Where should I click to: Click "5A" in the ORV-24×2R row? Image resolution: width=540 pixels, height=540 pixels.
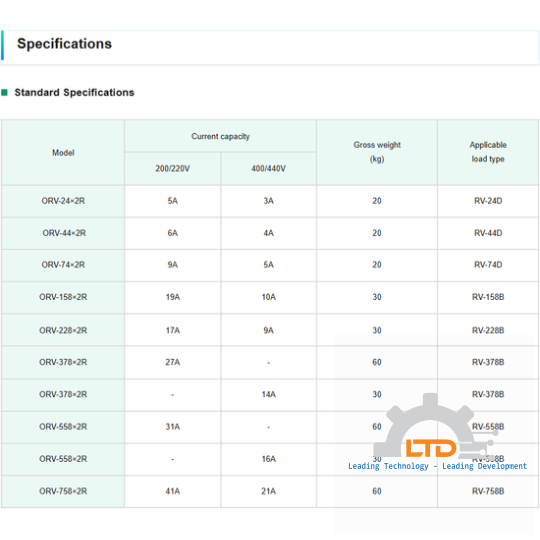[173, 201]
